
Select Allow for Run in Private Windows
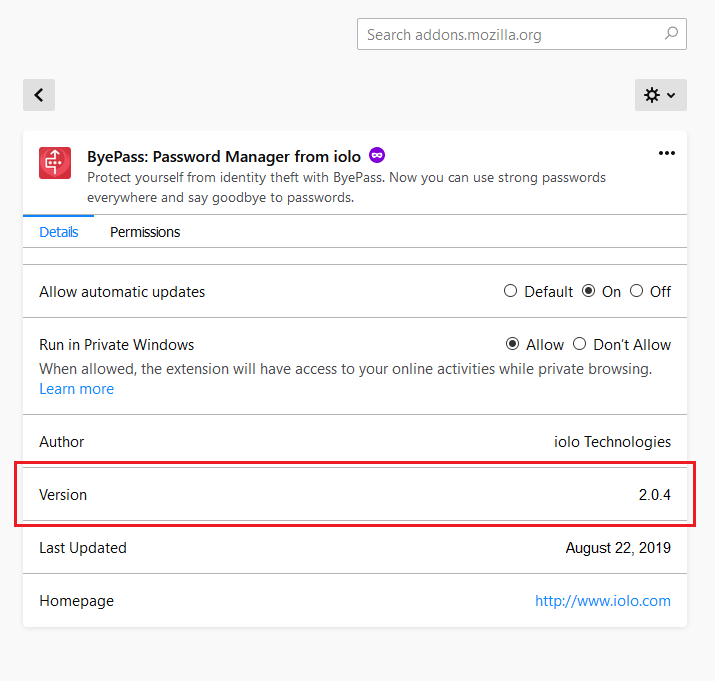click(512, 343)
